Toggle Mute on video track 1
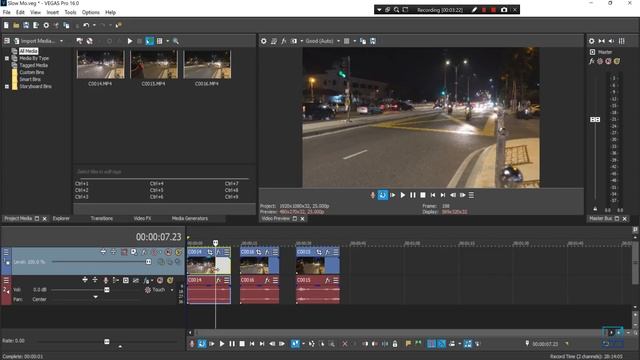 pyautogui.click(x=168, y=252)
